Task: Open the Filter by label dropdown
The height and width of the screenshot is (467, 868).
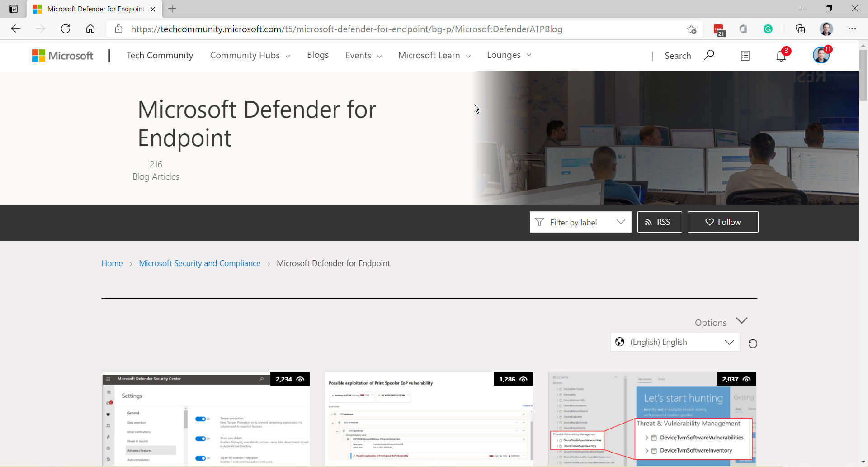Action: coord(580,222)
